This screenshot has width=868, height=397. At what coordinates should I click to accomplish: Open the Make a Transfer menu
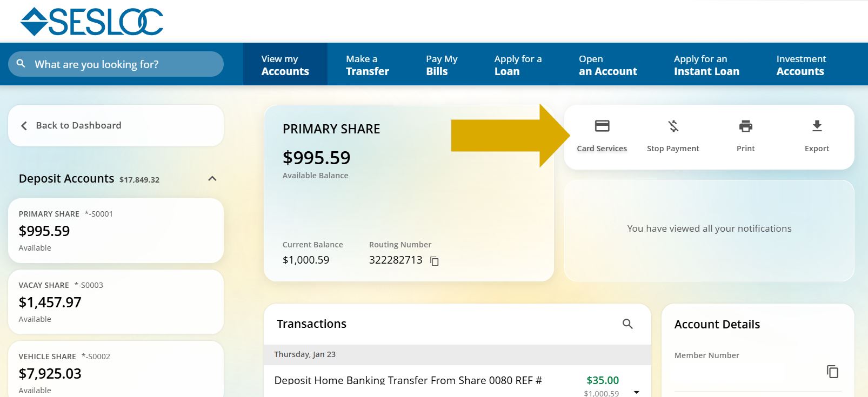tap(368, 64)
